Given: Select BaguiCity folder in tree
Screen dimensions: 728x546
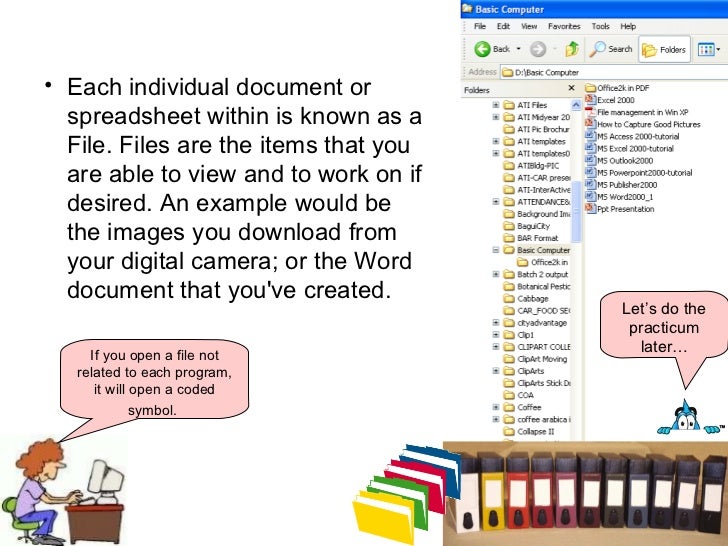Looking at the screenshot, I should (527, 226).
